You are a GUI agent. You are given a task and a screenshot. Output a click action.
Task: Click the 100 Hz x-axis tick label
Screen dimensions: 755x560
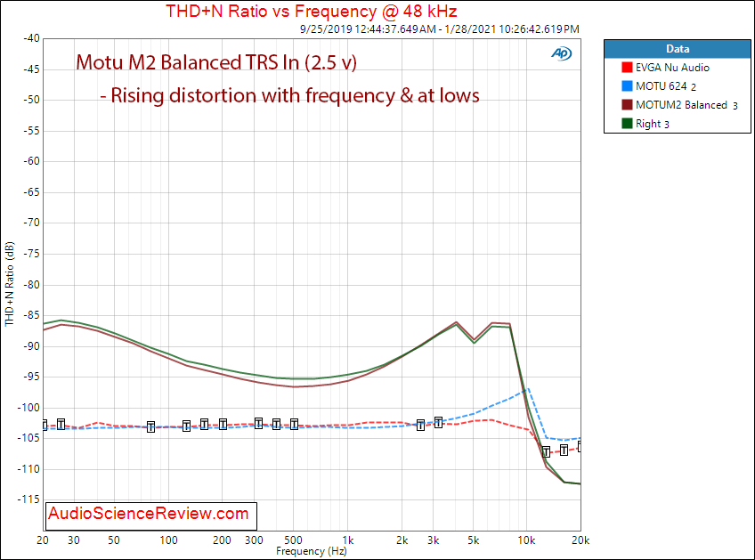[x=168, y=540]
